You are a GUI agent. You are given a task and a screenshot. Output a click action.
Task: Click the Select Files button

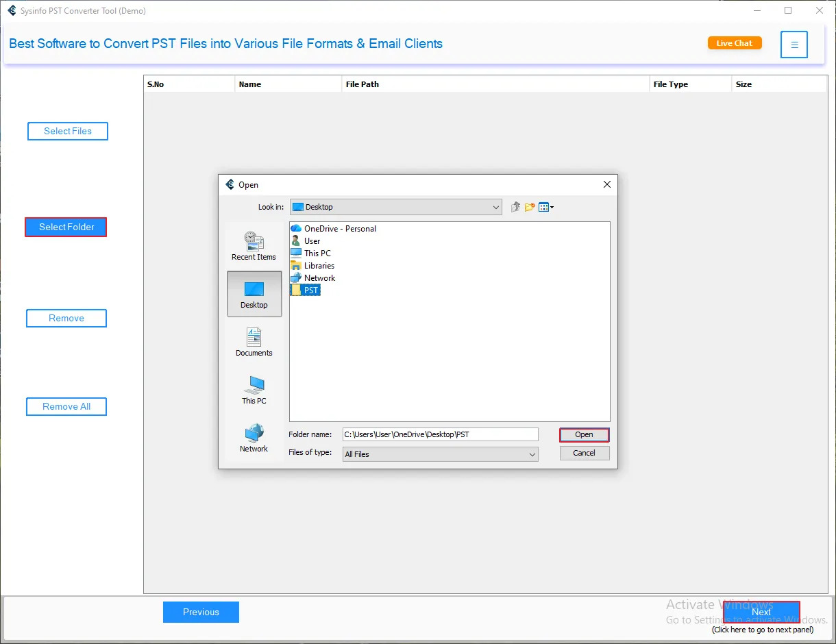click(x=68, y=131)
